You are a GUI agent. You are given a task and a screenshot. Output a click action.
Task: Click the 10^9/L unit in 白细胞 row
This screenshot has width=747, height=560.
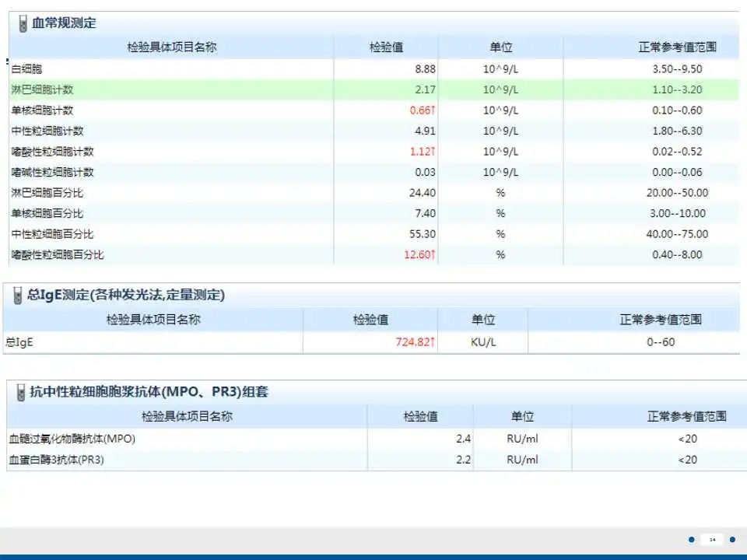coord(500,69)
